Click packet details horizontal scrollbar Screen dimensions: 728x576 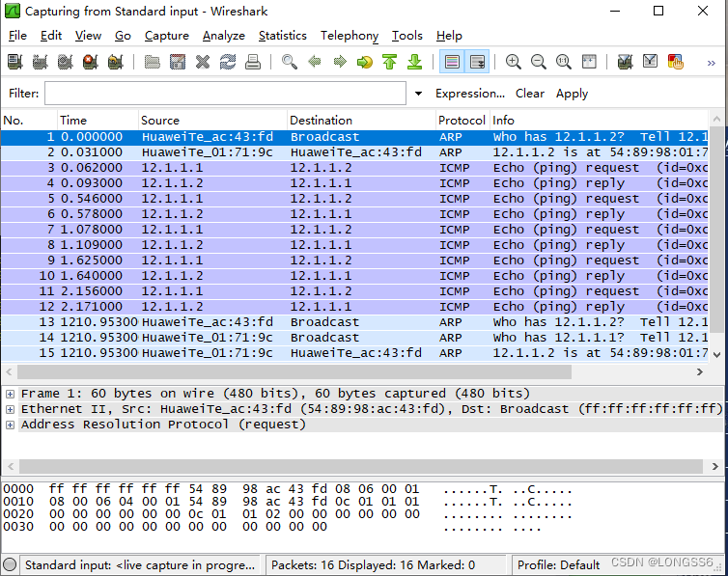(x=361, y=467)
